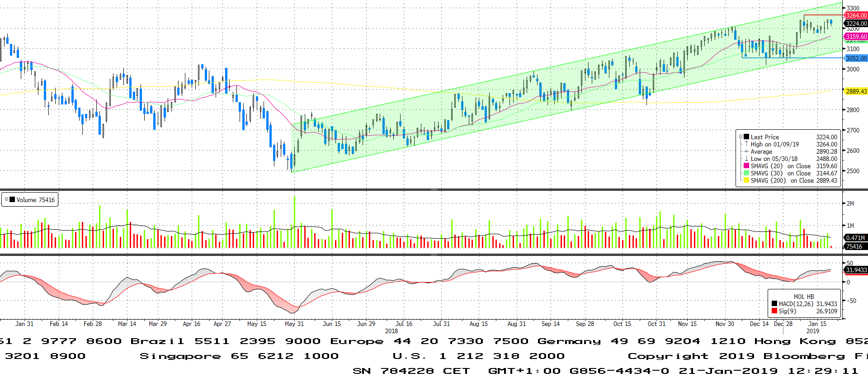
Task: Click the Jan 31 date label
Action: pos(24,324)
